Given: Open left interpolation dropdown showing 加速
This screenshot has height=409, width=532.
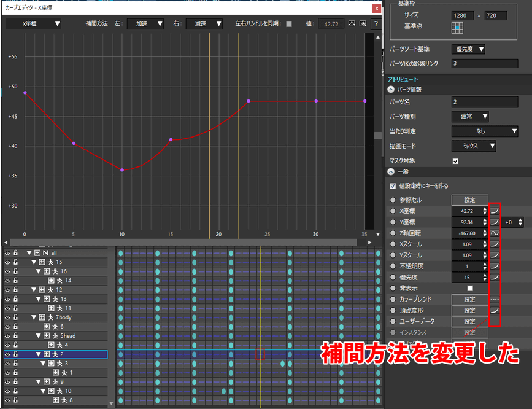Looking at the screenshot, I should [145, 24].
